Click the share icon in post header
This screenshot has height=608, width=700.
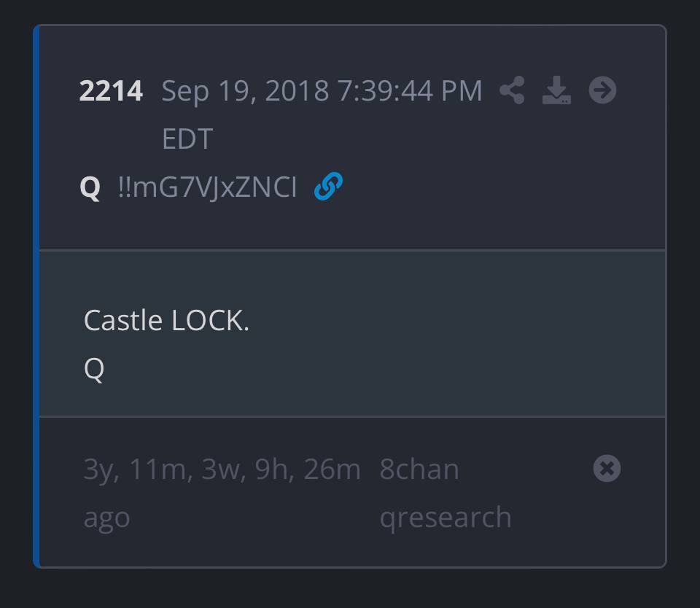(512, 91)
